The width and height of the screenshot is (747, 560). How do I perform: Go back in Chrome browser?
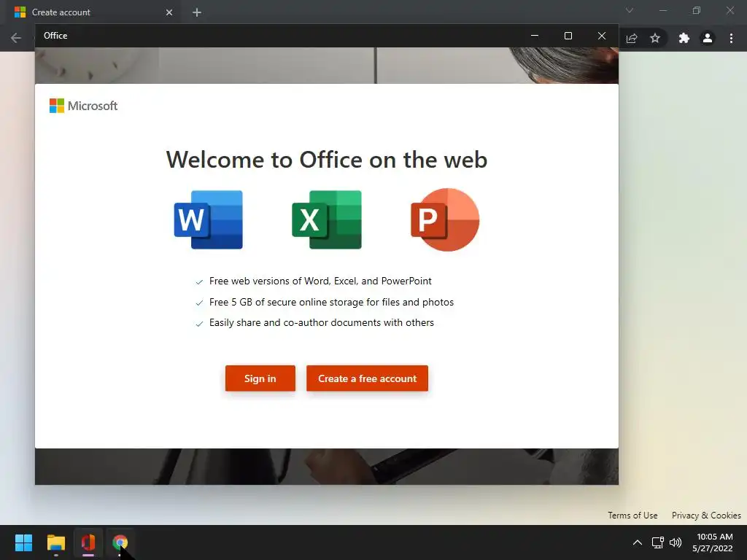tap(16, 38)
